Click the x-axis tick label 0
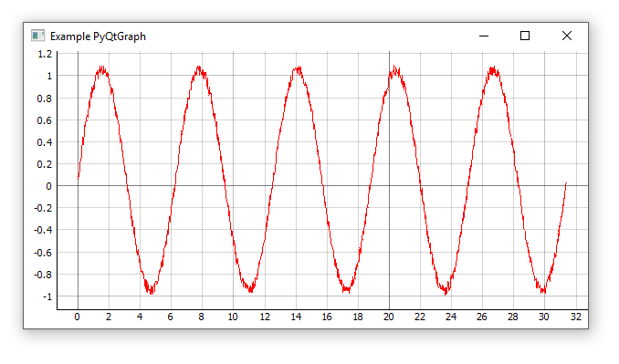 pyautogui.click(x=77, y=317)
